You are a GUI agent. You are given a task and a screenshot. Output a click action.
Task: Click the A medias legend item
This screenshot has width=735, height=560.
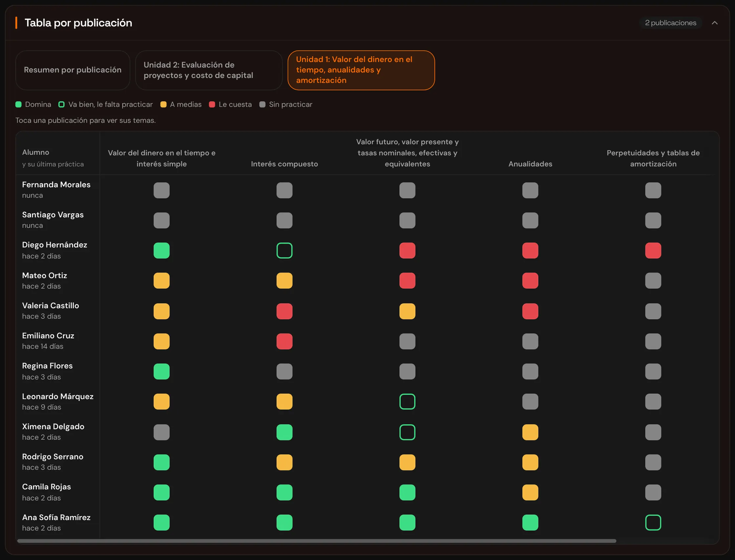[x=181, y=104]
